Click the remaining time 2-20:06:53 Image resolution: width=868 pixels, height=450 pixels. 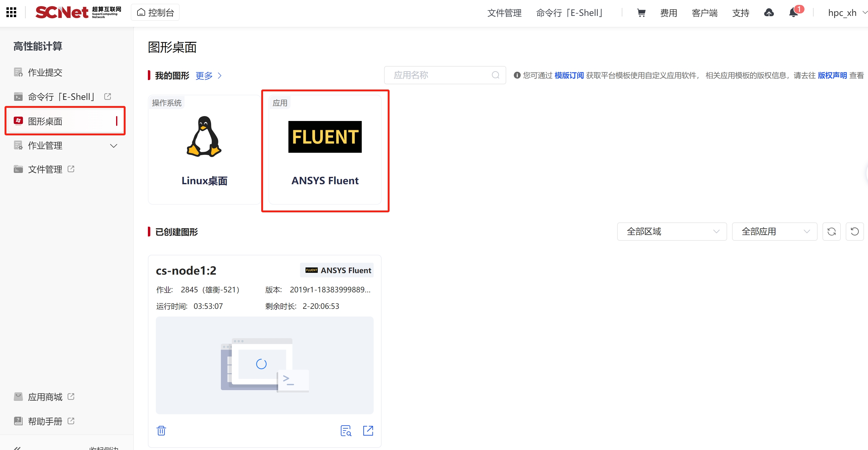point(321,306)
